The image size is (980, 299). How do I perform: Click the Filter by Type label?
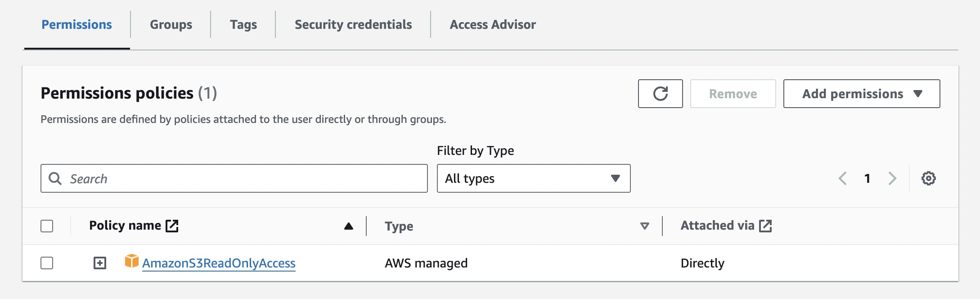pos(475,150)
